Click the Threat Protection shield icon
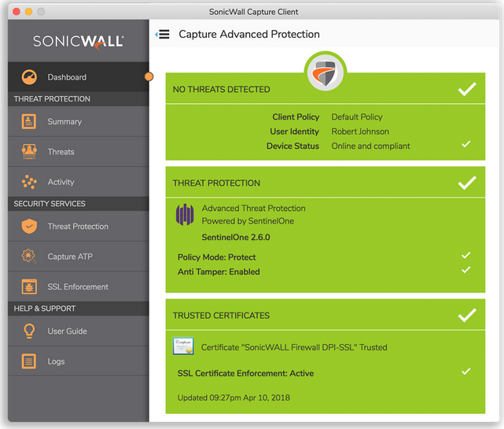 point(29,226)
